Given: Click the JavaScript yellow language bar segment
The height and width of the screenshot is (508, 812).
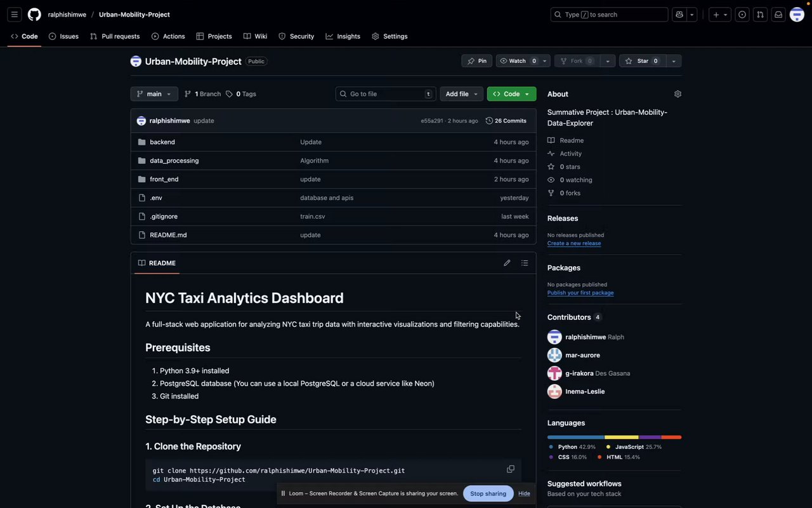Looking at the screenshot, I should [x=622, y=438].
